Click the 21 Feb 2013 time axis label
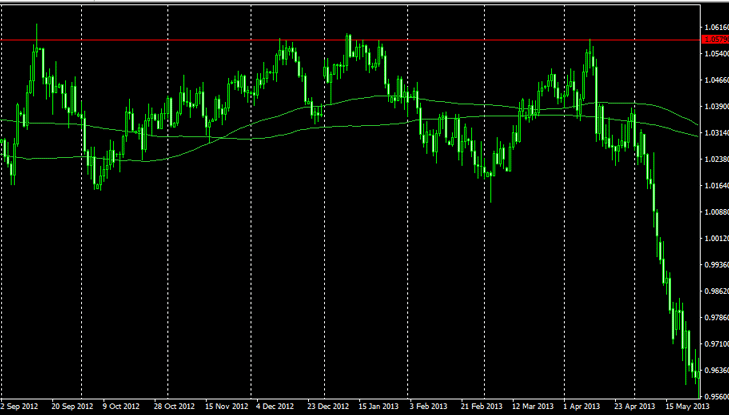The image size is (729, 415). (x=481, y=407)
